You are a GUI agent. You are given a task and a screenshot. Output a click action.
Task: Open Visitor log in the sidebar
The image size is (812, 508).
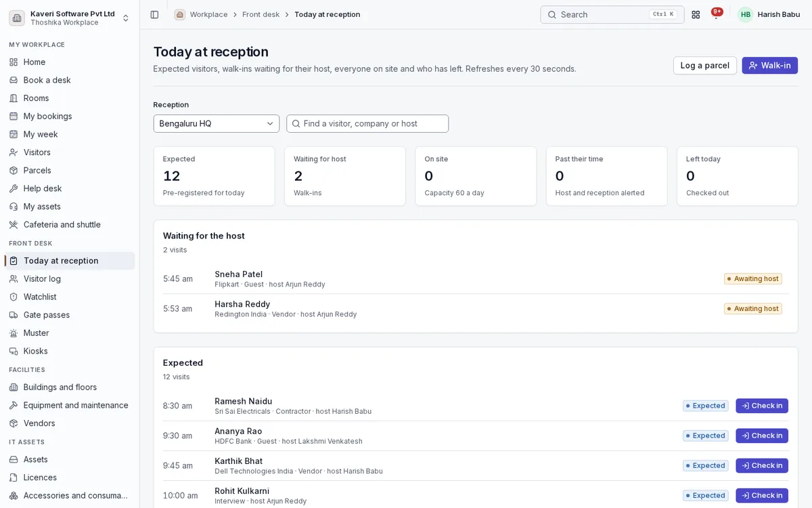pyautogui.click(x=70, y=278)
